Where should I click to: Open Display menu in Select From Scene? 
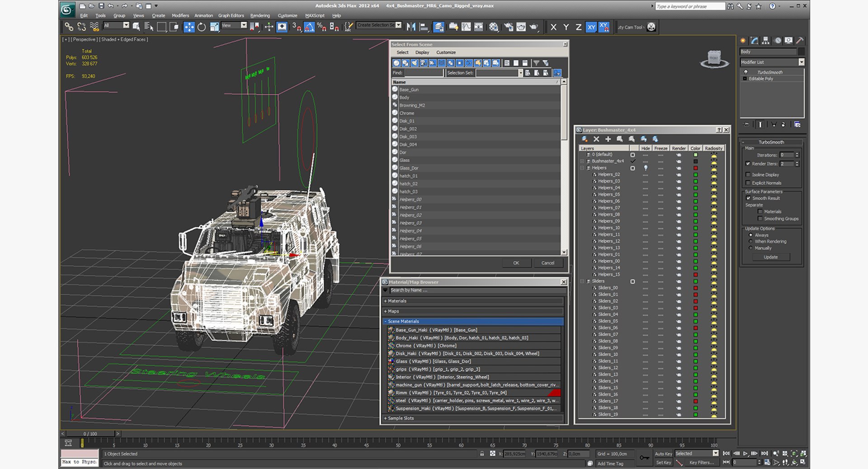click(x=422, y=52)
